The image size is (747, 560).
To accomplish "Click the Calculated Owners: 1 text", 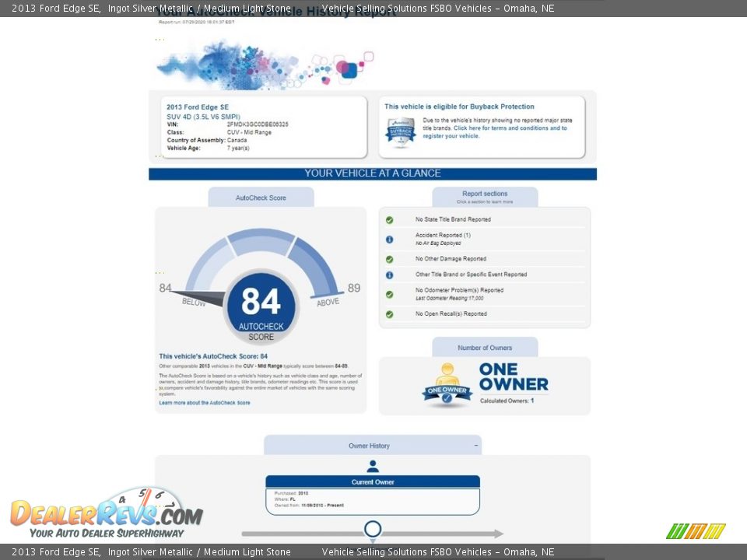I will [x=507, y=401].
